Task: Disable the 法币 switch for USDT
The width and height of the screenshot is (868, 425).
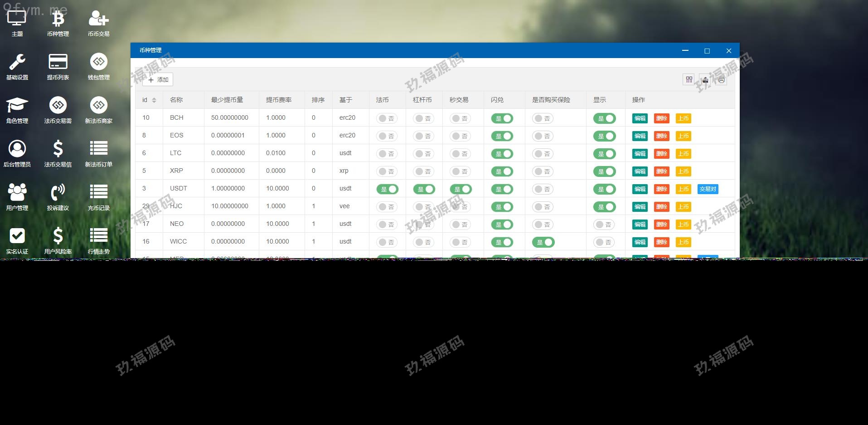Action: 388,189
